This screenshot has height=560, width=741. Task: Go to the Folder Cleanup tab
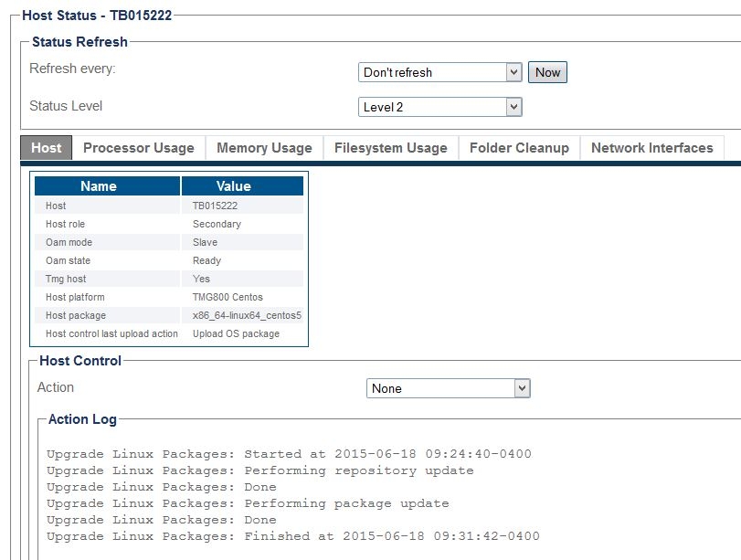519,148
